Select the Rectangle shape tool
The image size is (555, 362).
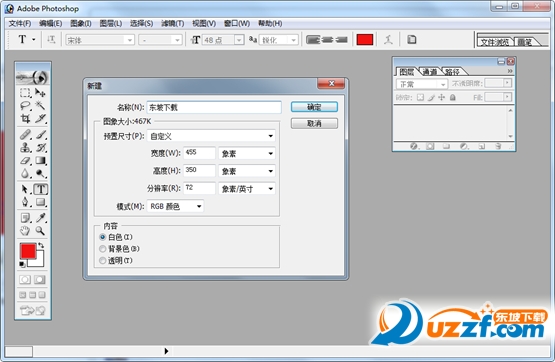pos(40,202)
